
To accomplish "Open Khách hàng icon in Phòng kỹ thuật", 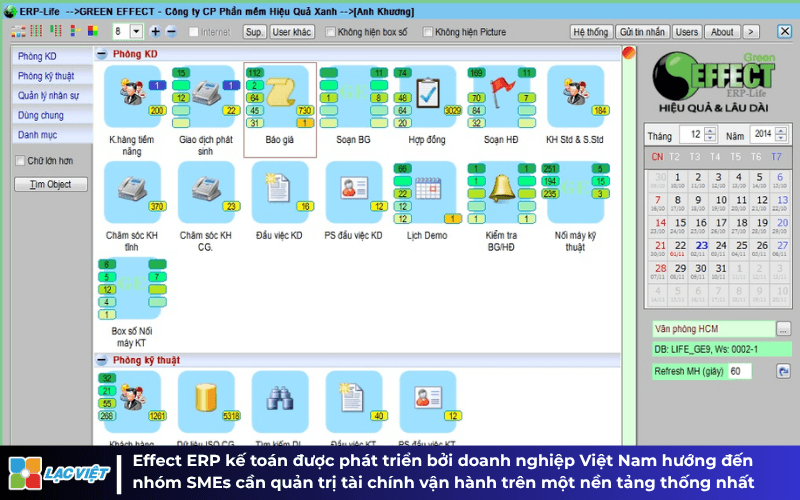I will click(132, 402).
